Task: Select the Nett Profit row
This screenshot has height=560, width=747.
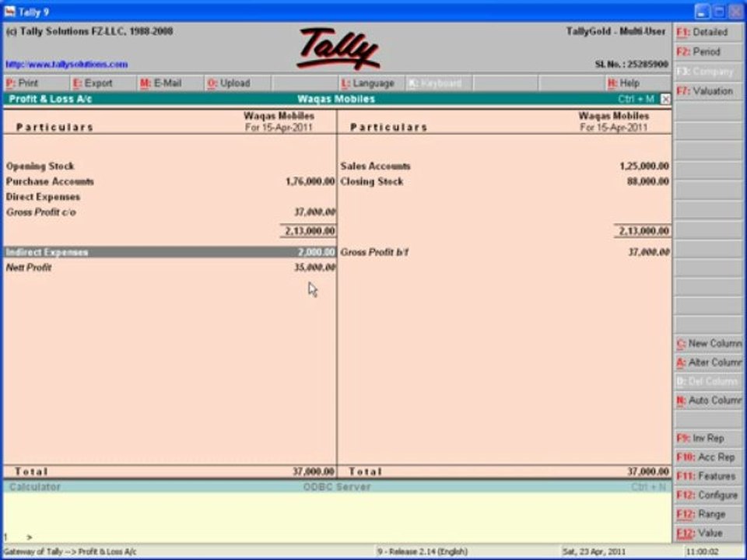Action: [x=170, y=267]
